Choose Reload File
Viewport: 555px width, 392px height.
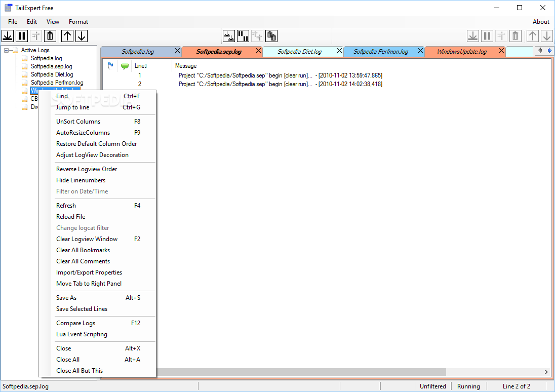click(97, 217)
